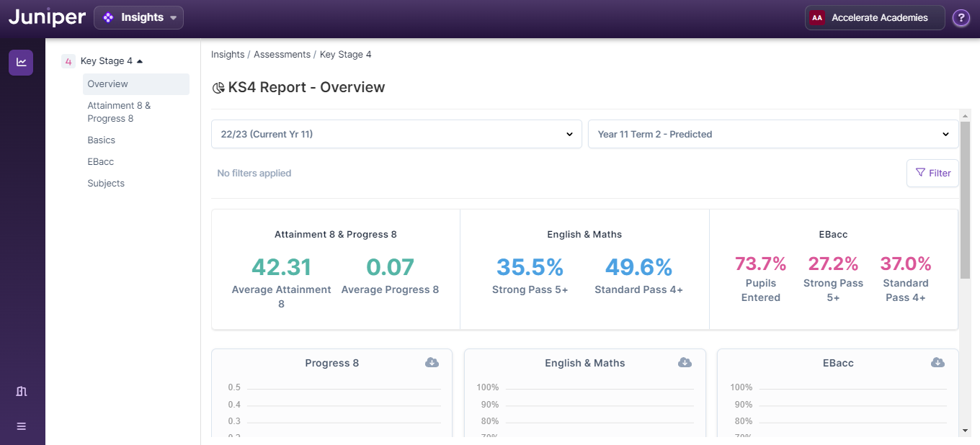The width and height of the screenshot is (980, 445).
Task: Click the chart line icon in left sidebar
Action: (21, 63)
